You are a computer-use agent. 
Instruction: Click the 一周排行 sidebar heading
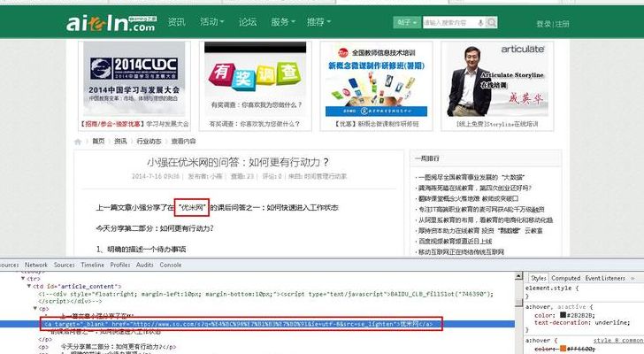click(x=427, y=158)
